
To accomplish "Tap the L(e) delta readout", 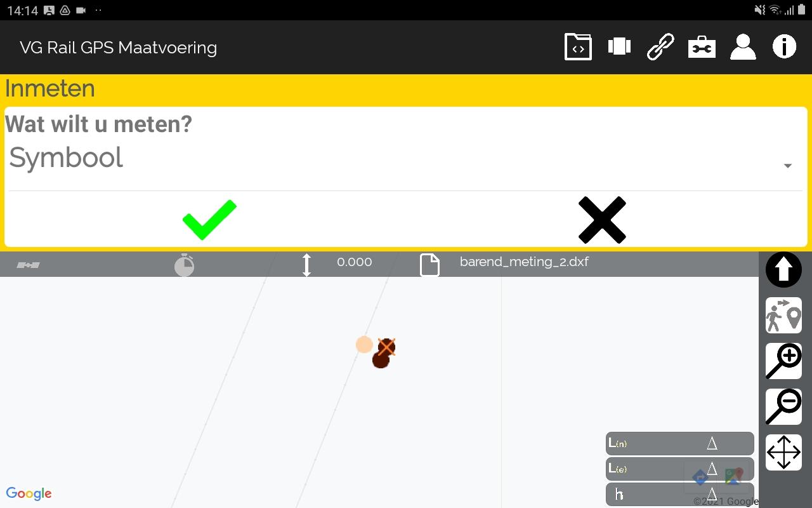I will pos(680,469).
